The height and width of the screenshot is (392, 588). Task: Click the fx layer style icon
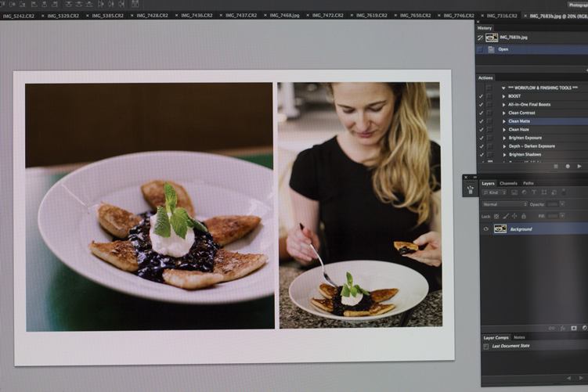click(563, 329)
